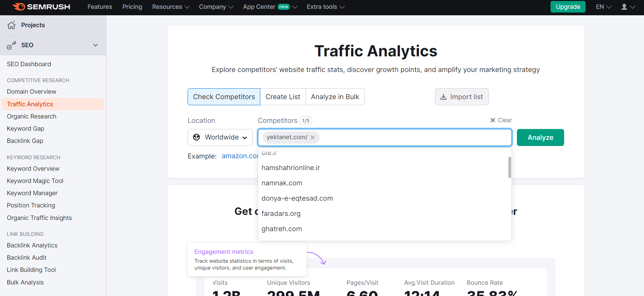Image resolution: width=644 pixels, height=296 pixels.
Task: Open Backlink Analytics
Action: point(32,245)
